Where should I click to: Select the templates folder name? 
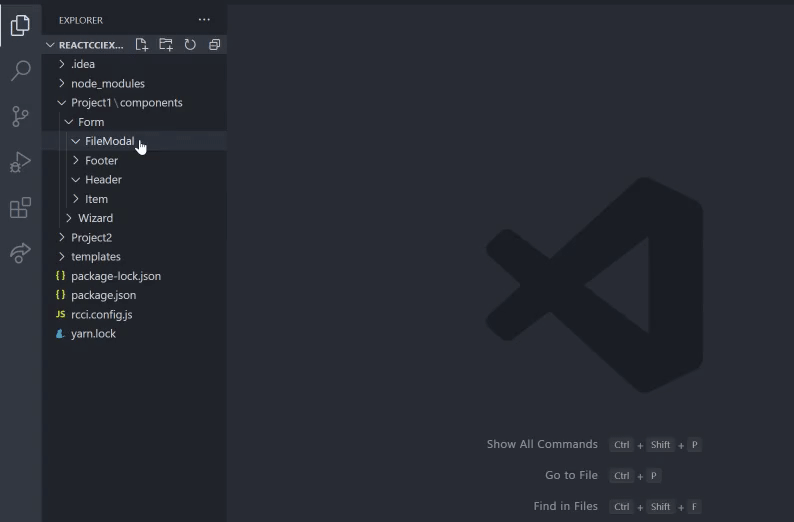[96, 257]
